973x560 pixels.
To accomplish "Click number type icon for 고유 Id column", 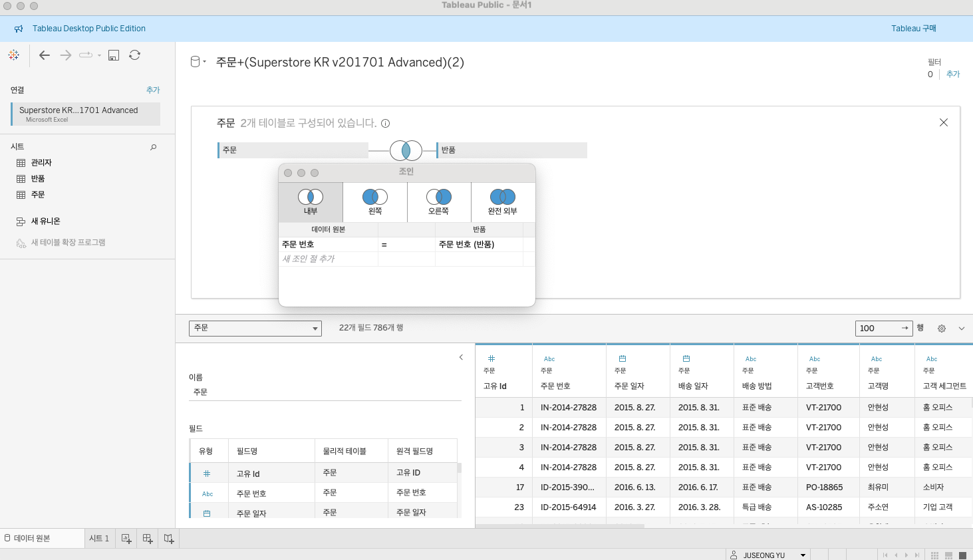I will [491, 358].
